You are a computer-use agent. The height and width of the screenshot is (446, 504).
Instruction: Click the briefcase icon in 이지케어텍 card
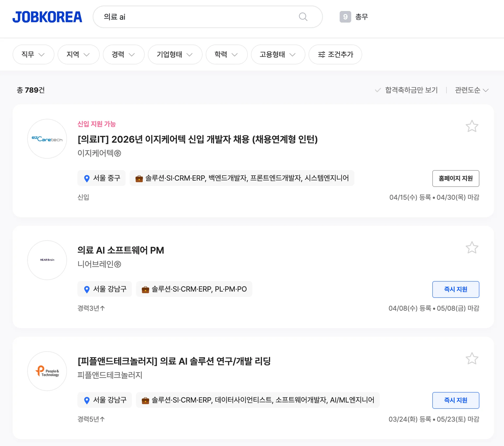coord(139,179)
